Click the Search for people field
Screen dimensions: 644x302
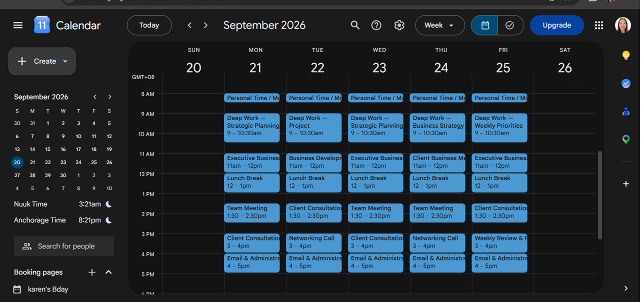64,246
